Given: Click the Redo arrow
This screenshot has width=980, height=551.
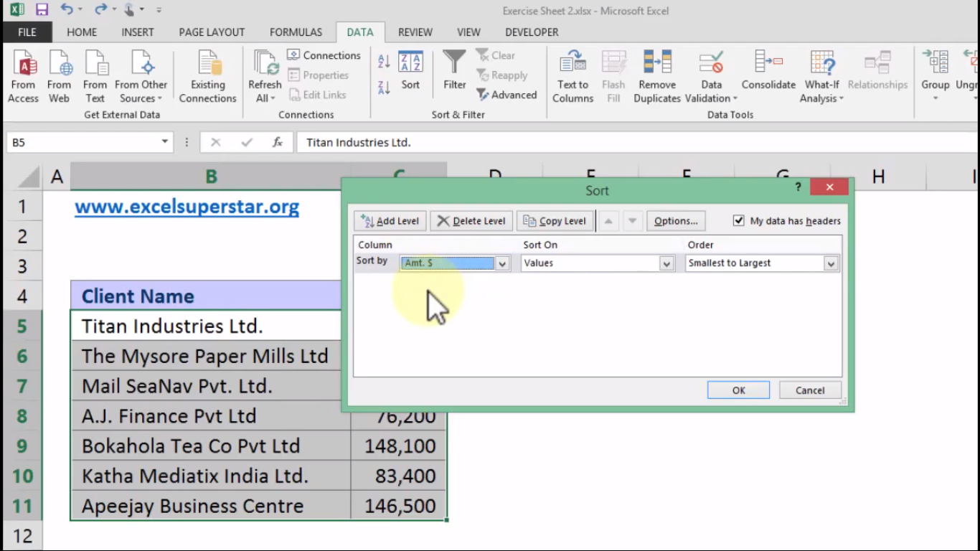Looking at the screenshot, I should pyautogui.click(x=100, y=10).
